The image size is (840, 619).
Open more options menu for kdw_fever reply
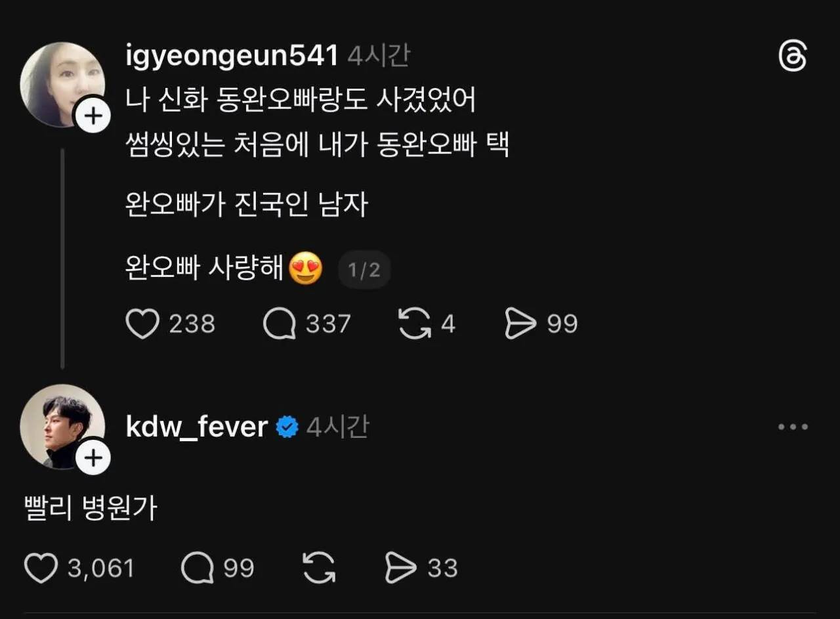tap(793, 427)
